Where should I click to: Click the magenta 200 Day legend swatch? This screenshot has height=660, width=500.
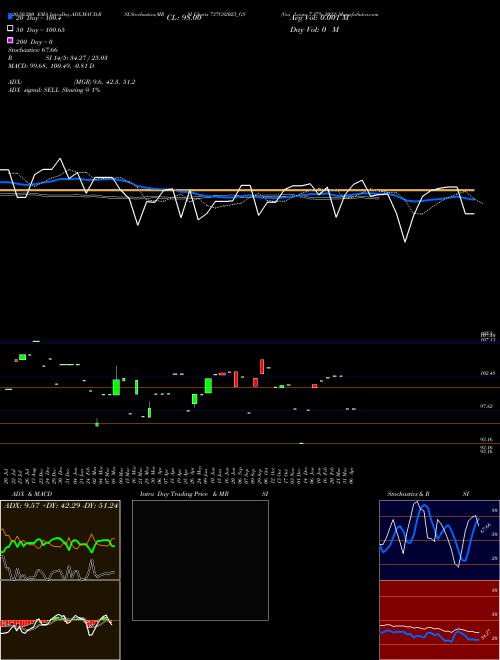tap(10, 41)
